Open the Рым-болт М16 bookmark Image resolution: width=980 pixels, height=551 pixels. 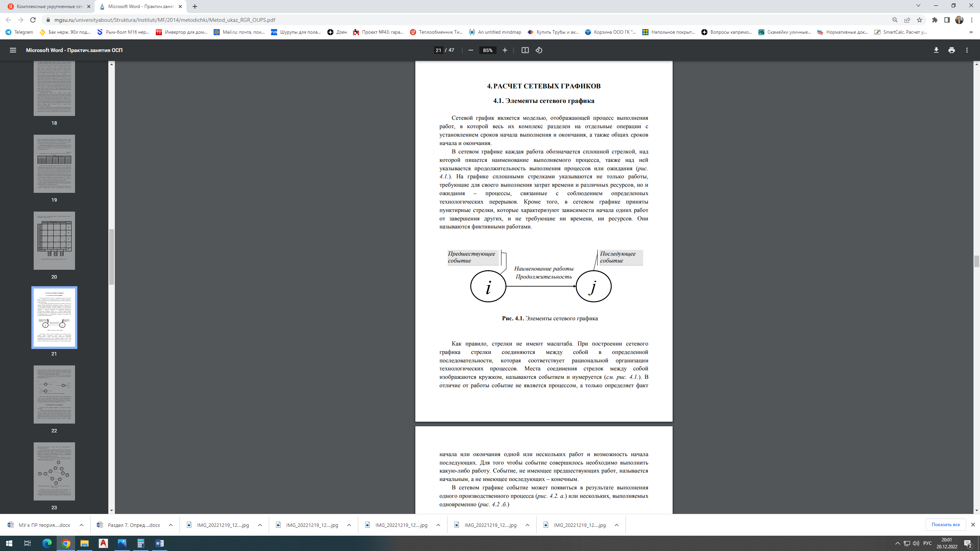tap(123, 32)
